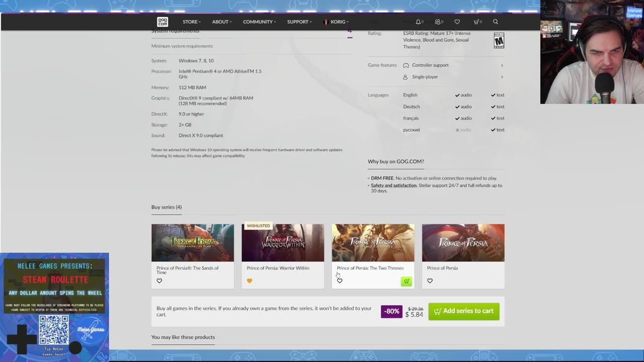Click the chevron next to Single-player
The image size is (644, 362).
502,77
